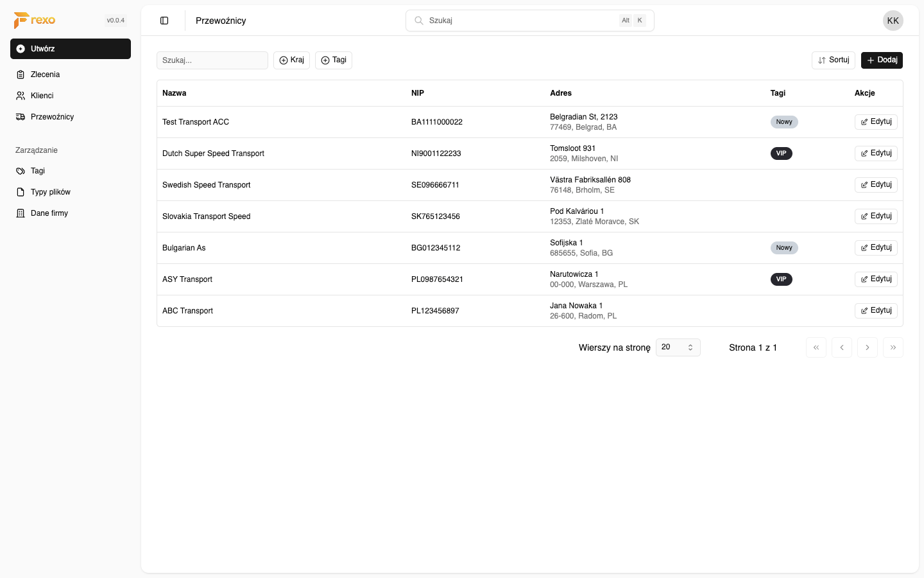Expand rows per page selector
This screenshot has height=578, width=924.
(678, 347)
